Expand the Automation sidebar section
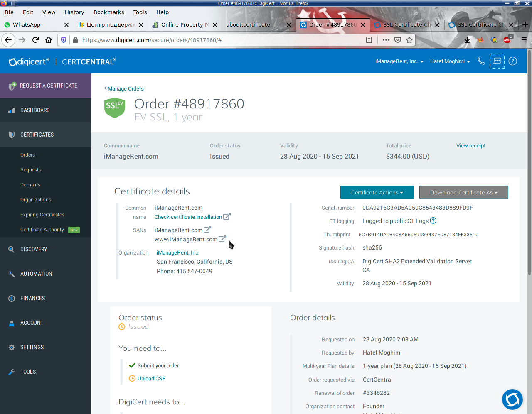 (46, 274)
